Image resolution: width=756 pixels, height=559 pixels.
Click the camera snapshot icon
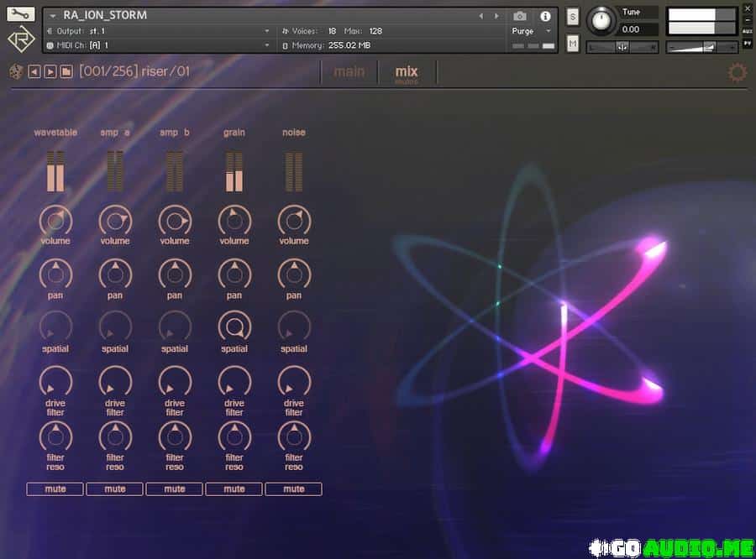click(520, 17)
